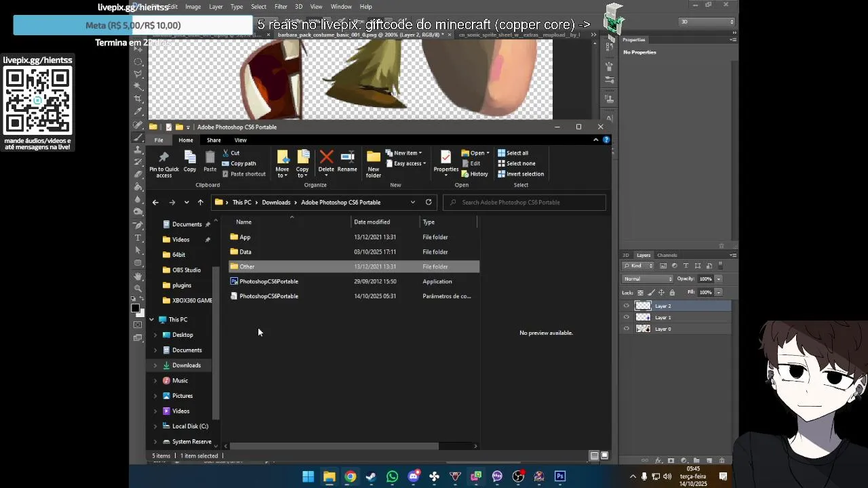Expand Desktop in navigation tree
The height and width of the screenshot is (488, 868).
point(155,335)
